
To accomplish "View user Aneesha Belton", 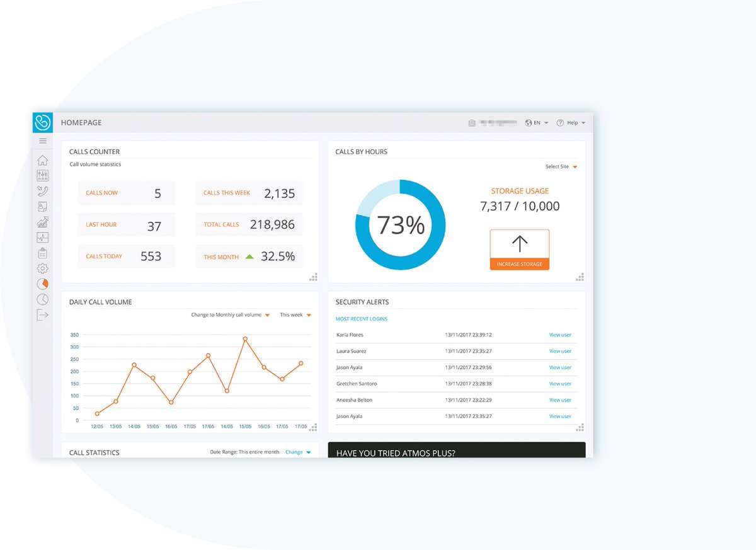I will pyautogui.click(x=560, y=400).
